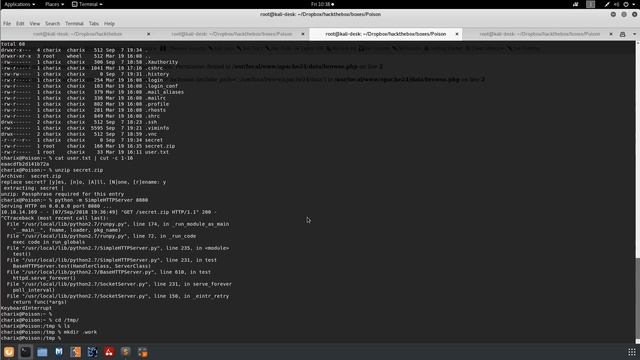Click the new terminal tab icon
Image resolution: width=640 pixels, height=360 pixels.
(622, 34)
